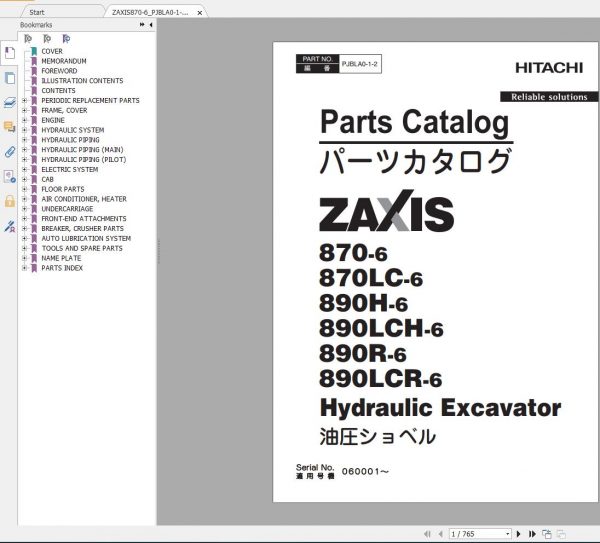The width and height of the screenshot is (600, 543).
Task: Expand HYDRAULIC PIPING (MAIN) bookmark
Action: tap(24, 150)
